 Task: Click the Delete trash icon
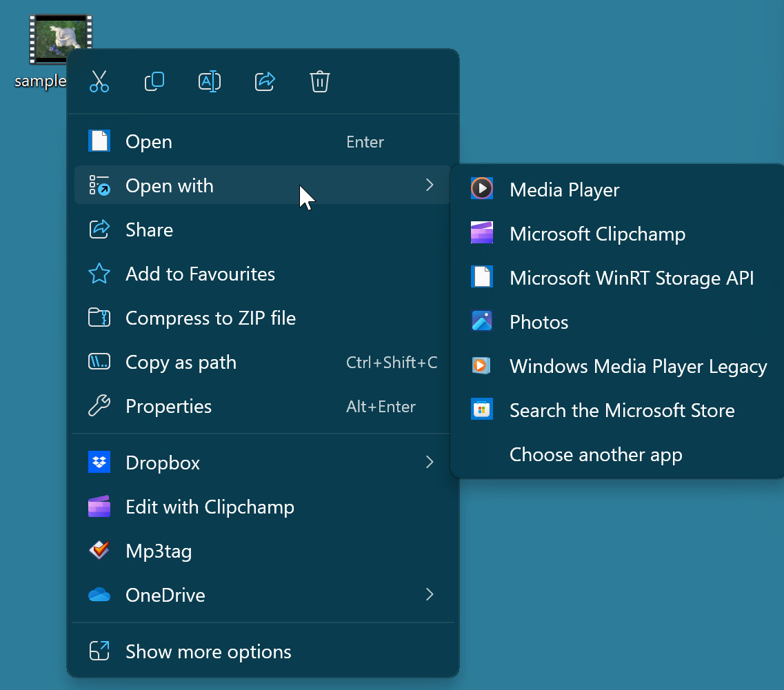click(319, 81)
